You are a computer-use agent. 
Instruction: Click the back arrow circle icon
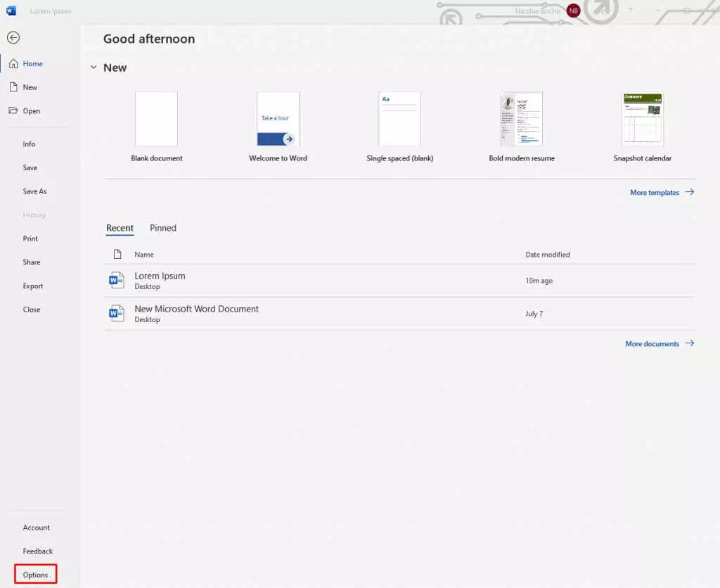13,38
